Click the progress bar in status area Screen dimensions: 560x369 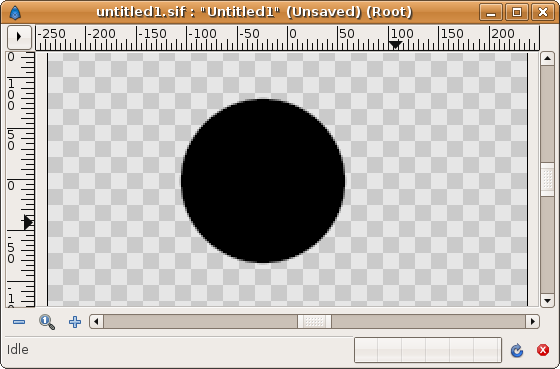(x=428, y=350)
